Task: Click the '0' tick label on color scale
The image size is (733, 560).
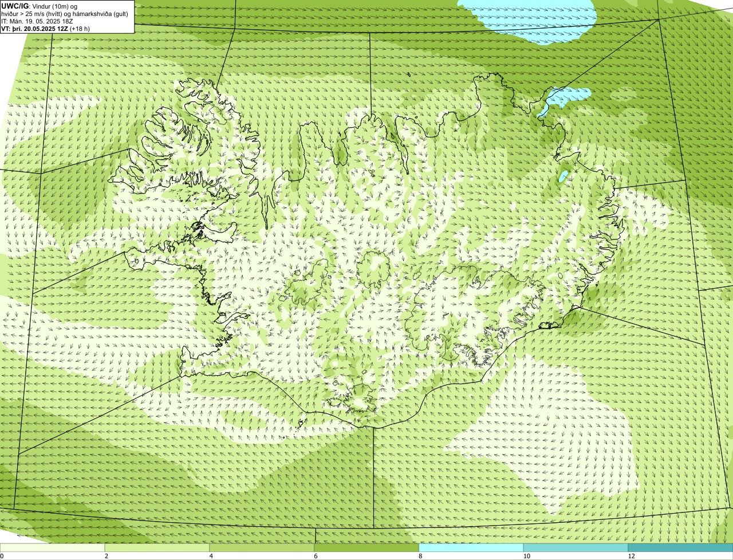Action: 2,556
